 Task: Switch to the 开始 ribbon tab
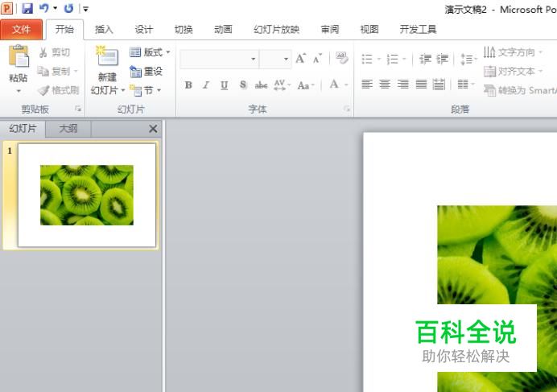(64, 30)
